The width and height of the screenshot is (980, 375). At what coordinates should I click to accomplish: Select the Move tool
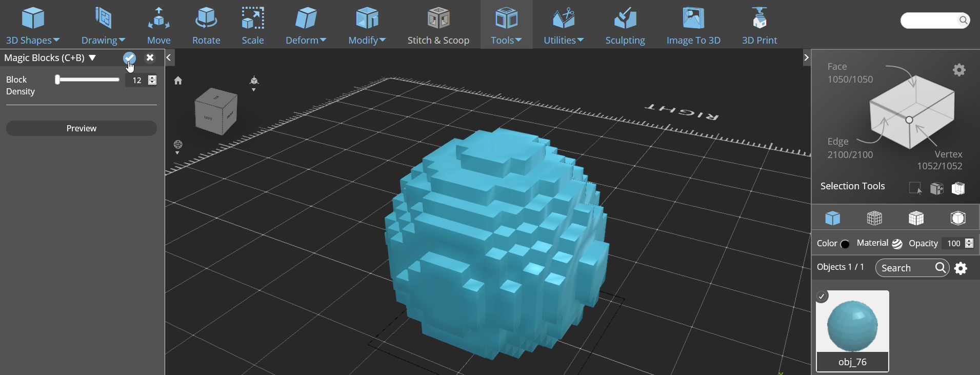[159, 25]
